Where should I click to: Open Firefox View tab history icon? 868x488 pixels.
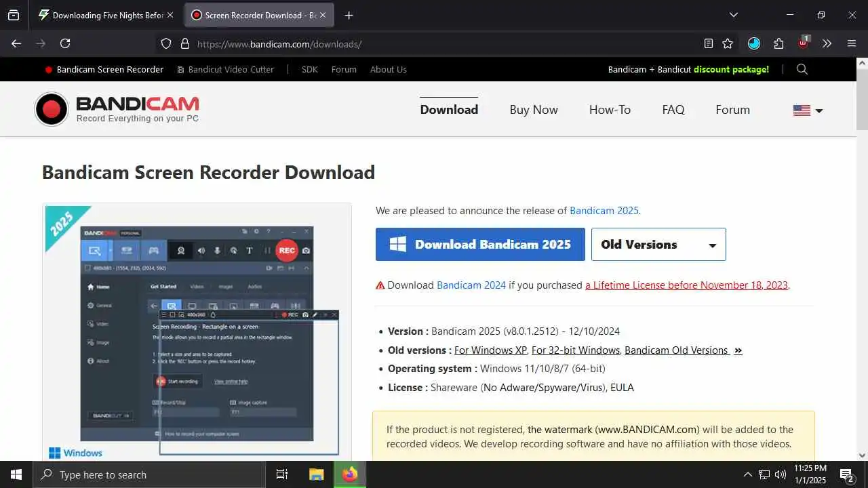pyautogui.click(x=14, y=15)
